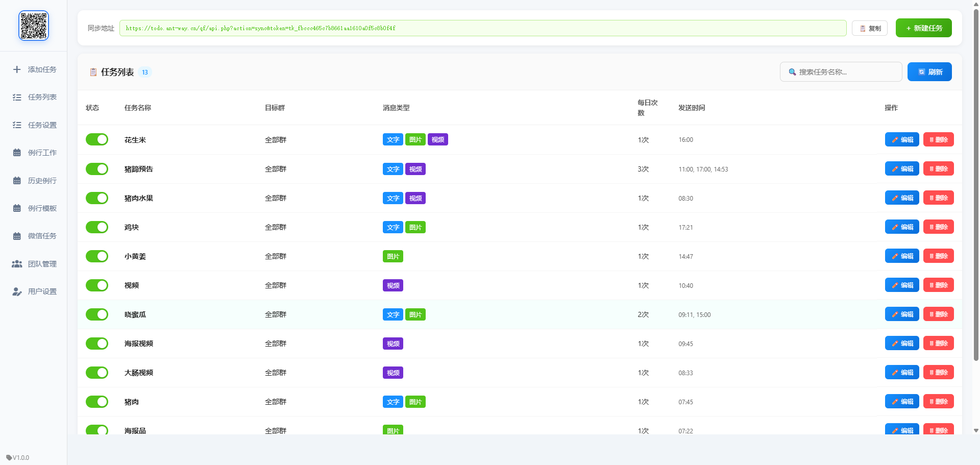
Task: Toggle the 晓蜜瓜 task switch
Action: click(x=97, y=314)
